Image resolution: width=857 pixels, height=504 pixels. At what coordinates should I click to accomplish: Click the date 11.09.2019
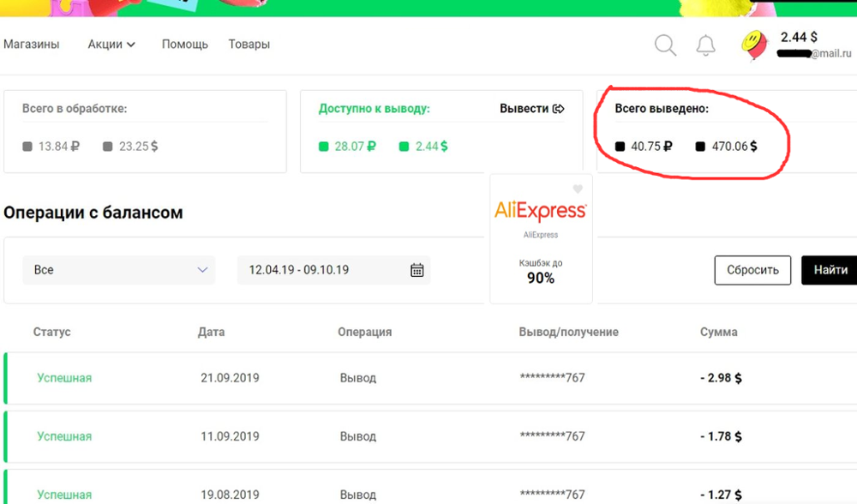(x=230, y=437)
